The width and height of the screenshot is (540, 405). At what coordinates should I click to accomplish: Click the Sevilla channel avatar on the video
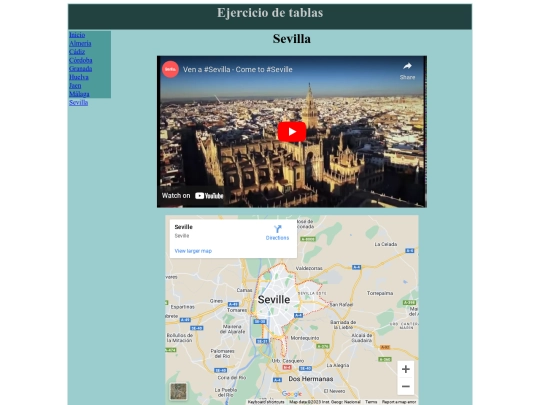pos(170,69)
